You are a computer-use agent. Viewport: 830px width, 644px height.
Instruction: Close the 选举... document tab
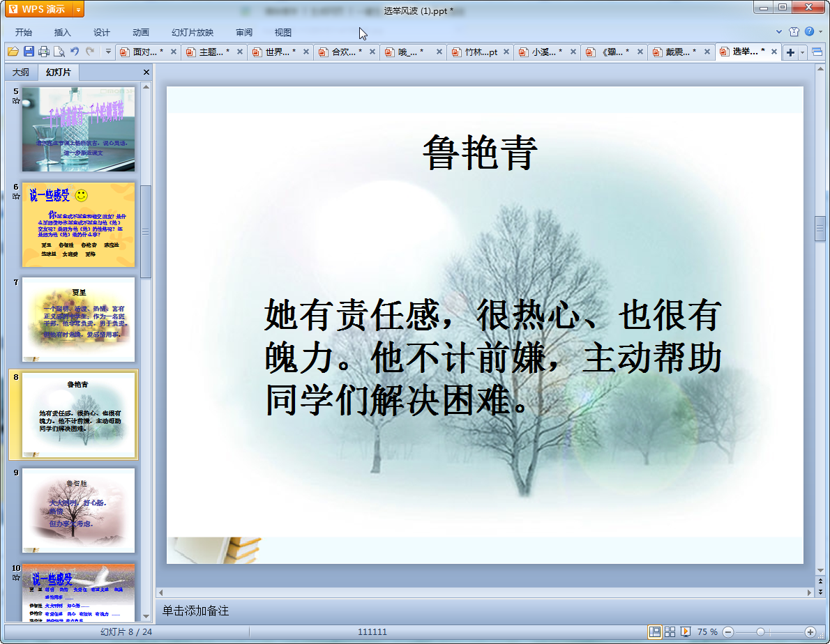coord(774,52)
